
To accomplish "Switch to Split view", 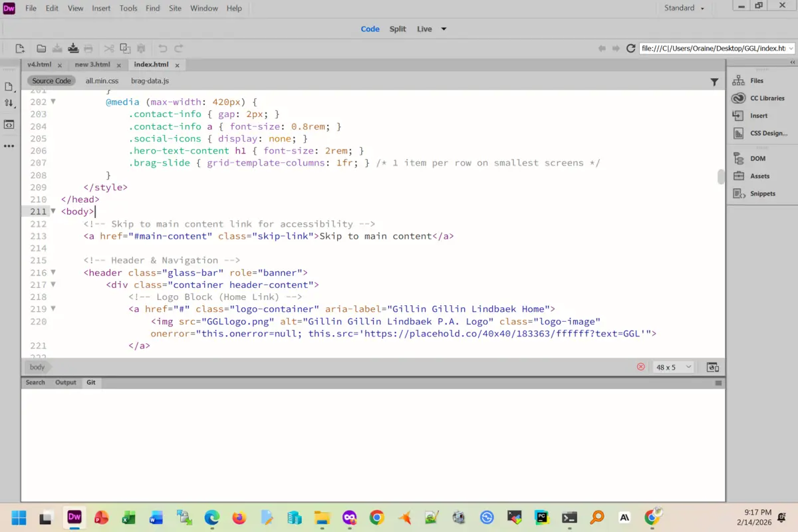I will [x=397, y=29].
